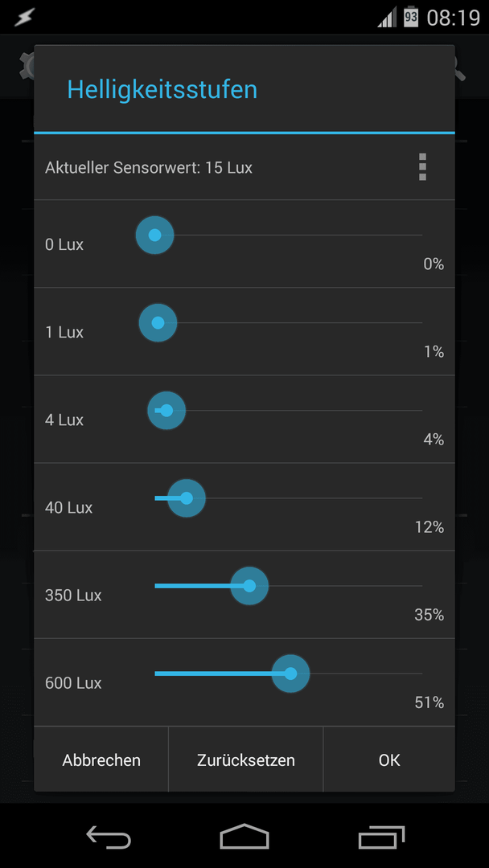Tap the Helligkeitsstufen dialog title
Image resolution: width=489 pixels, height=868 pixels.
tap(162, 90)
